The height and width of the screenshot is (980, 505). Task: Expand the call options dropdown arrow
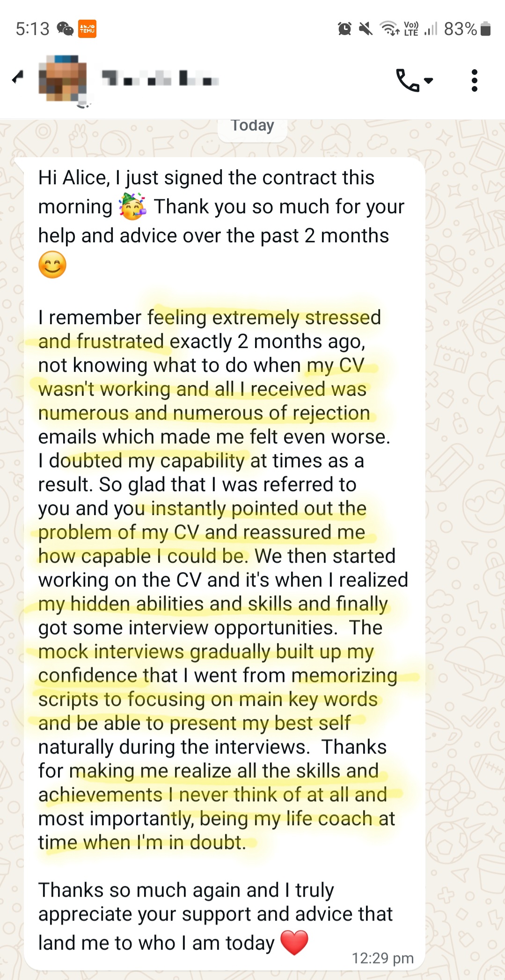coord(427,81)
